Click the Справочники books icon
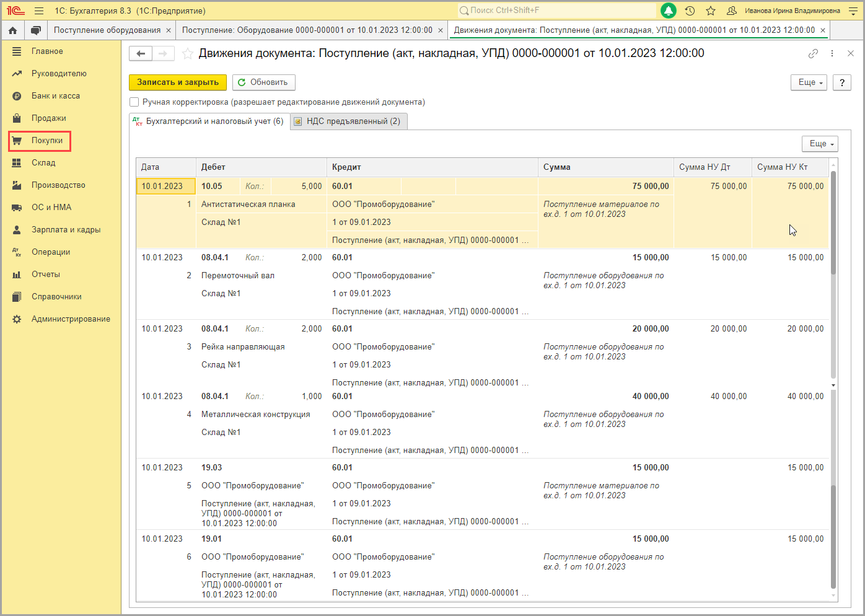The image size is (865, 616). tap(17, 297)
